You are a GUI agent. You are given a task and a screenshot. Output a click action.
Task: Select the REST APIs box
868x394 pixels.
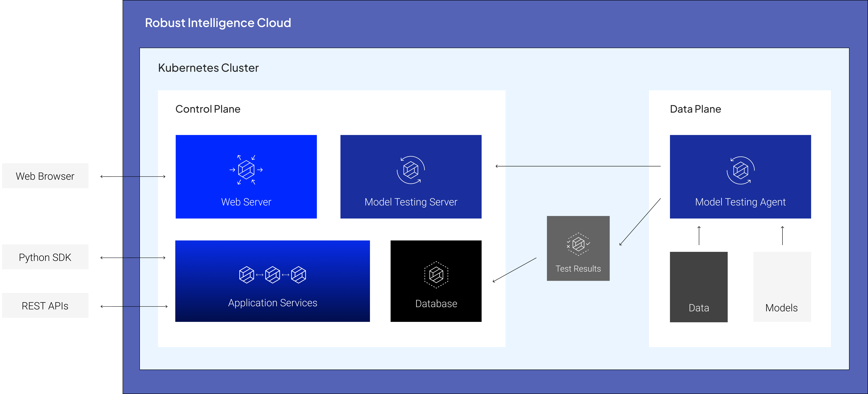click(x=45, y=306)
